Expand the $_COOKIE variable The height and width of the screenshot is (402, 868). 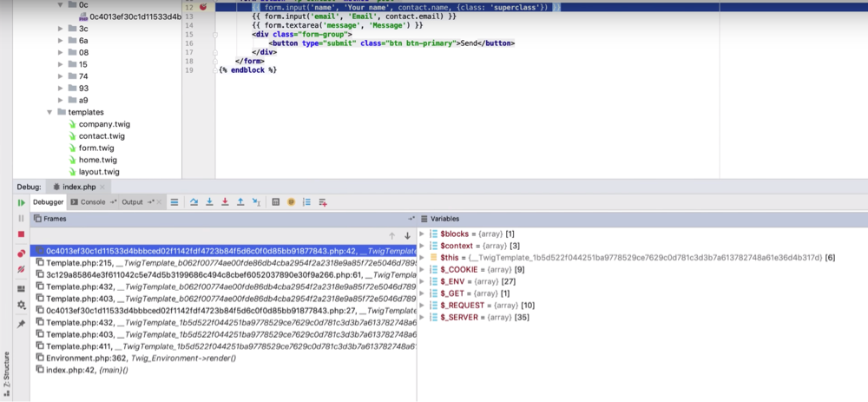click(423, 270)
